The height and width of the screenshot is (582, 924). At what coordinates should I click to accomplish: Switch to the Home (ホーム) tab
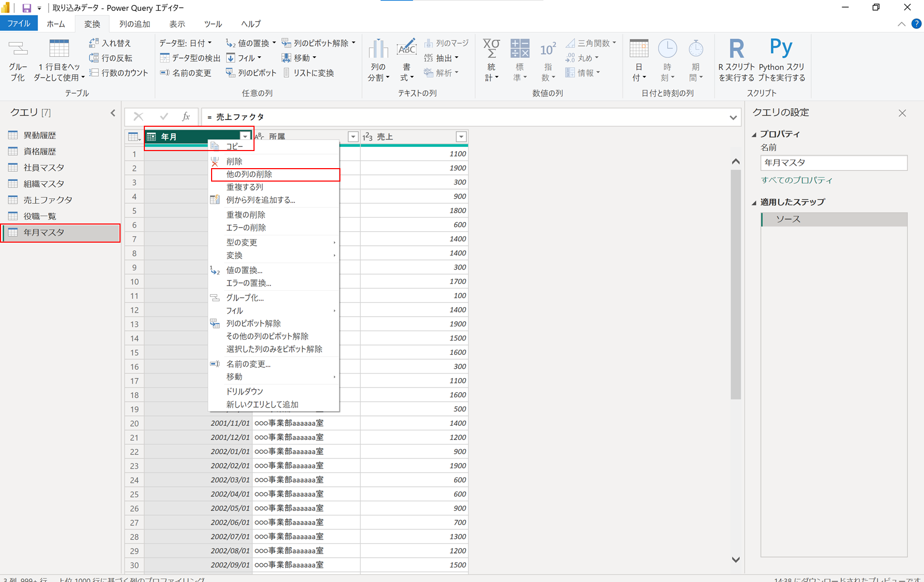point(56,24)
